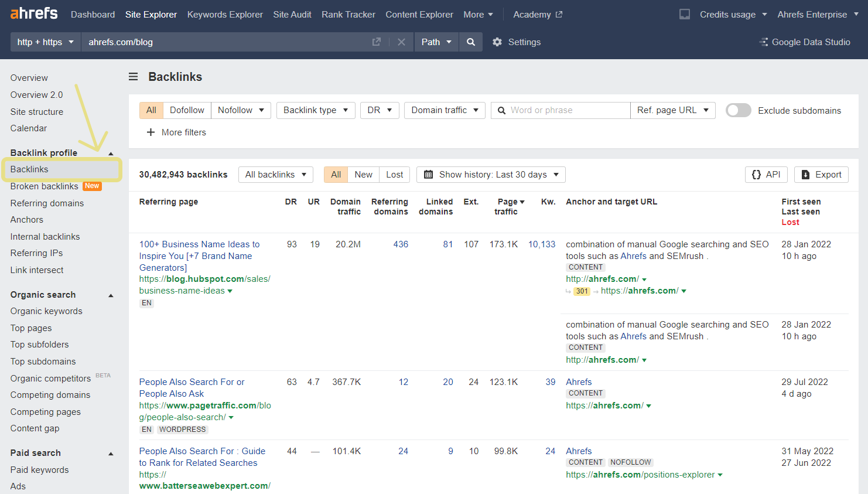
Task: Open All backlinks dropdown
Action: 275,175
